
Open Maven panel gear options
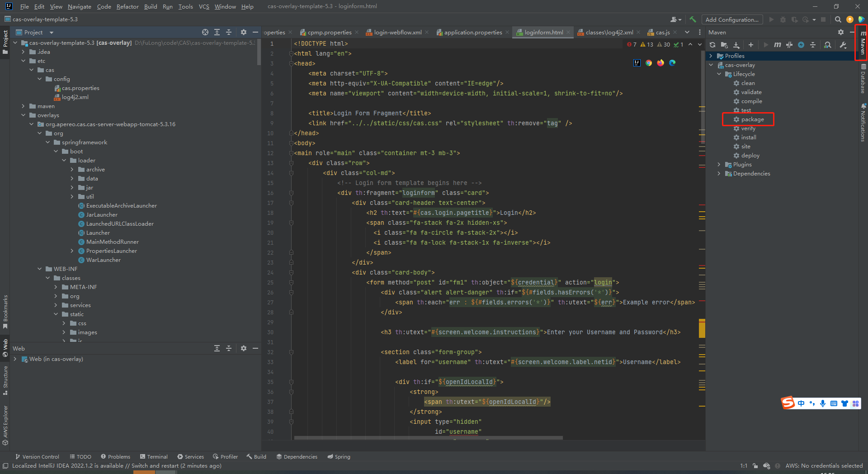click(841, 32)
